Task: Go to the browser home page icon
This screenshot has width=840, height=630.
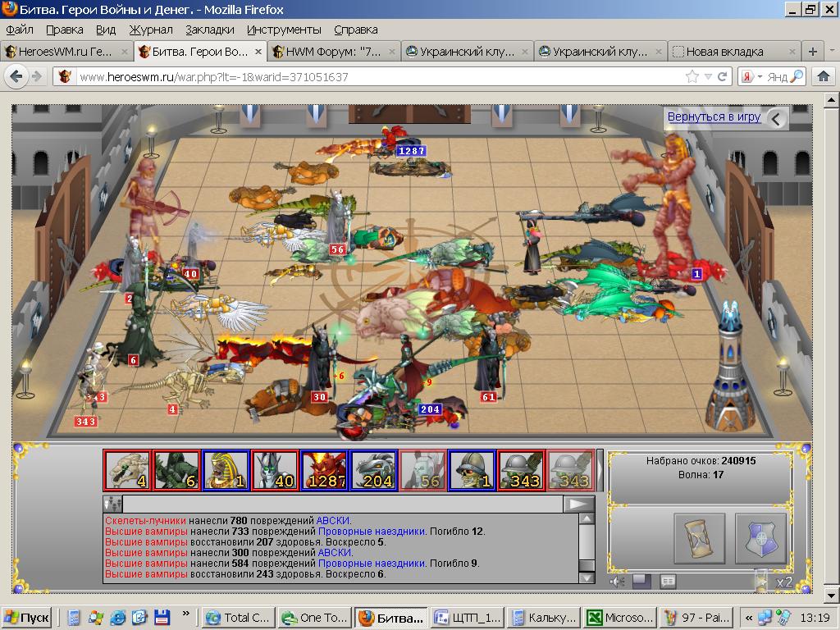Action: click(824, 76)
